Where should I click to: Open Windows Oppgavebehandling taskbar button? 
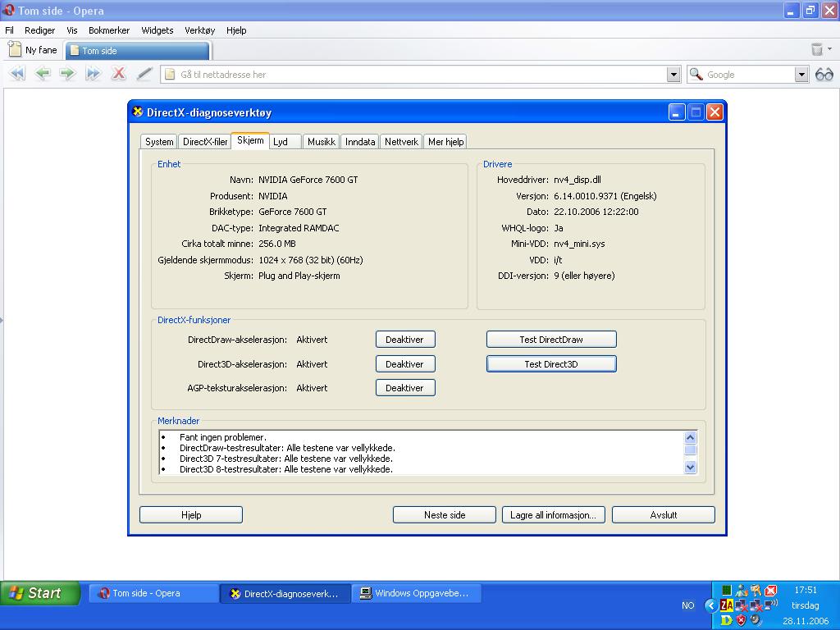(x=417, y=594)
